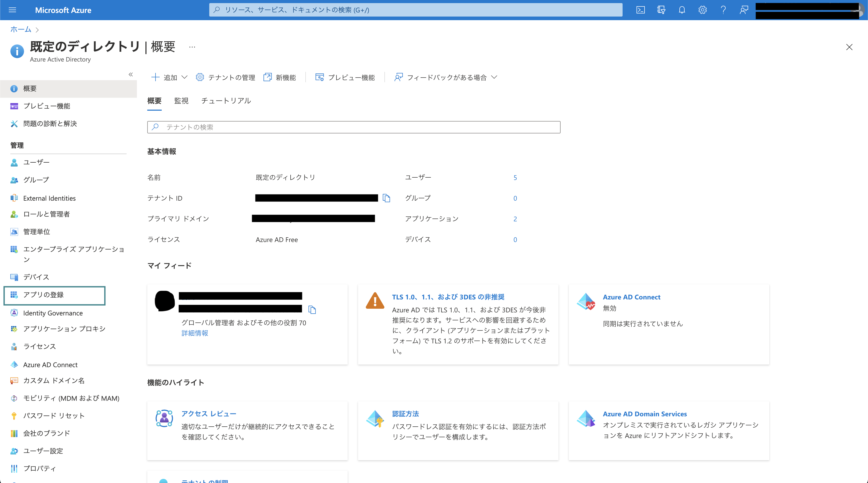868x483 pixels.
Task: Open TLS 1.0、1.1、および 3DES の非推奨 link
Action: [448, 297]
